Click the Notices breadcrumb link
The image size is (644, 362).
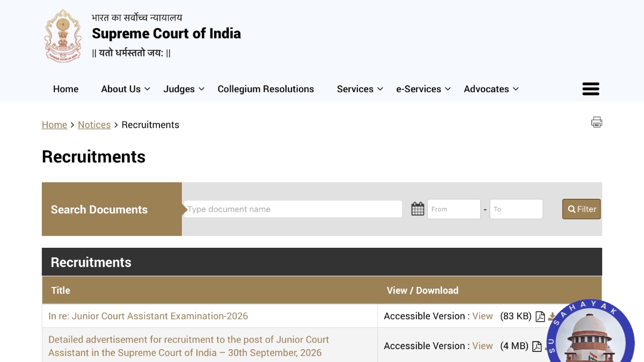pyautogui.click(x=94, y=125)
